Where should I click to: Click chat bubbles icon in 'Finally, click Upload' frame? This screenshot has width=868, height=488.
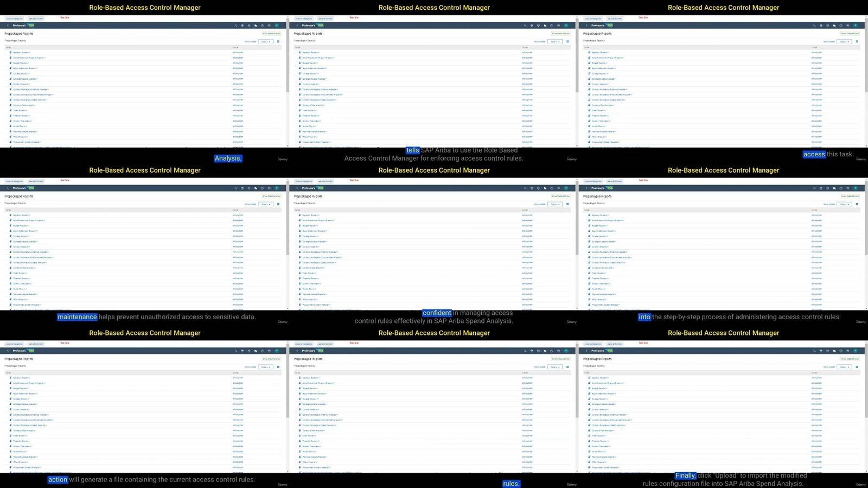pos(834,351)
